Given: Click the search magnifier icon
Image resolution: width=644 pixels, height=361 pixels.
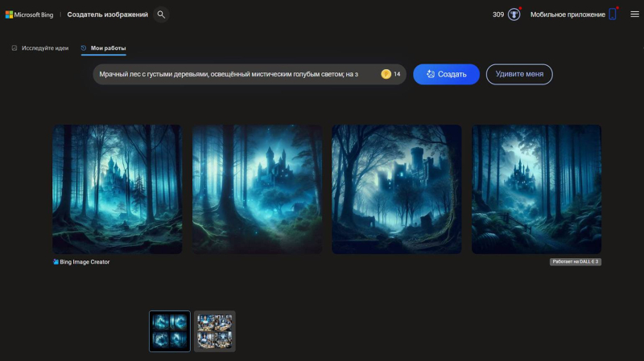Looking at the screenshot, I should coord(161,14).
